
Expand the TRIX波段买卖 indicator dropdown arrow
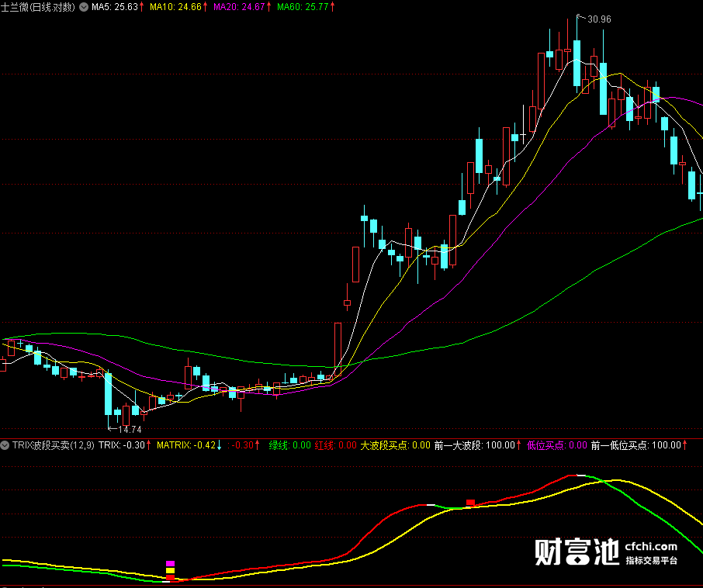pyautogui.click(x=5, y=445)
